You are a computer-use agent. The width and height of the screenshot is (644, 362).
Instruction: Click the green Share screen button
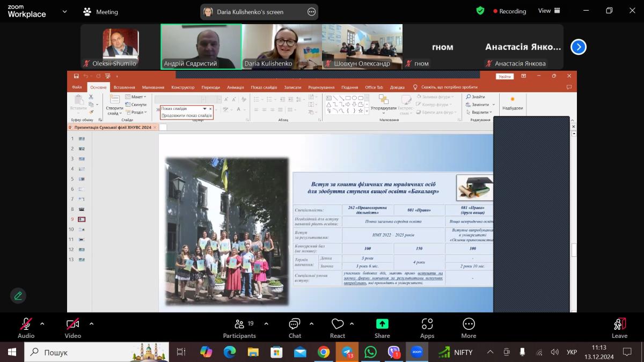pyautogui.click(x=382, y=328)
